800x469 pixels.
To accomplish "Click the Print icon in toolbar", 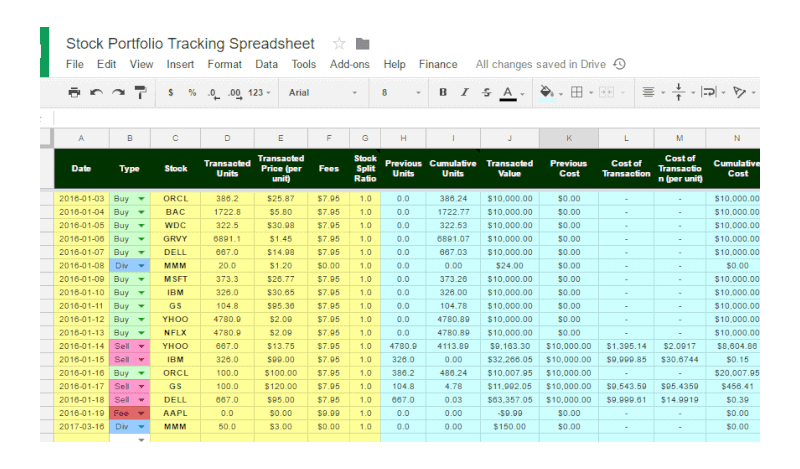I will (74, 92).
